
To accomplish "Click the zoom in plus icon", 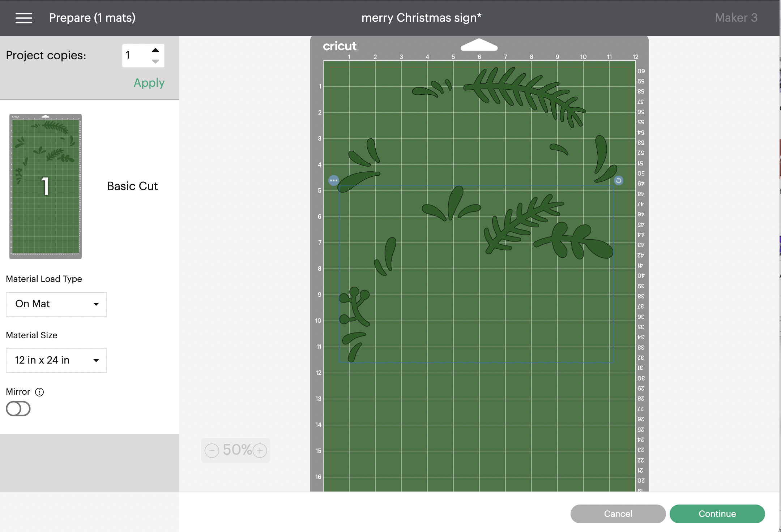I will tap(261, 450).
